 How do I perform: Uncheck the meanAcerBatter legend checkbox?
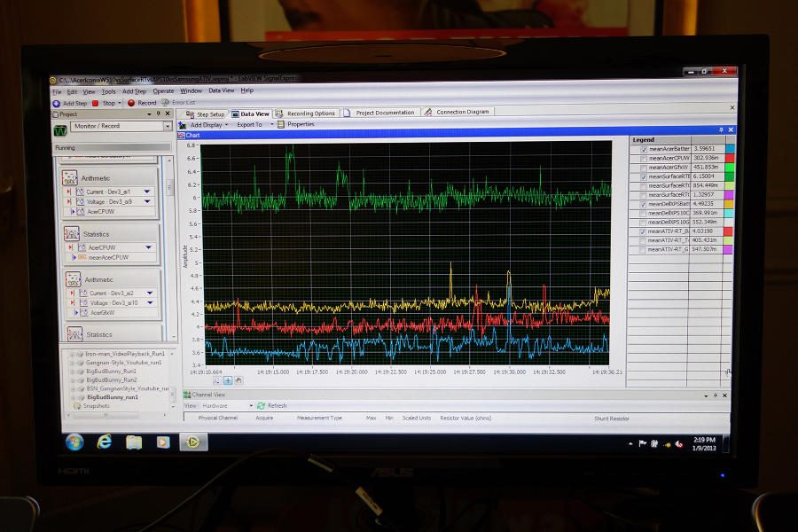click(644, 149)
